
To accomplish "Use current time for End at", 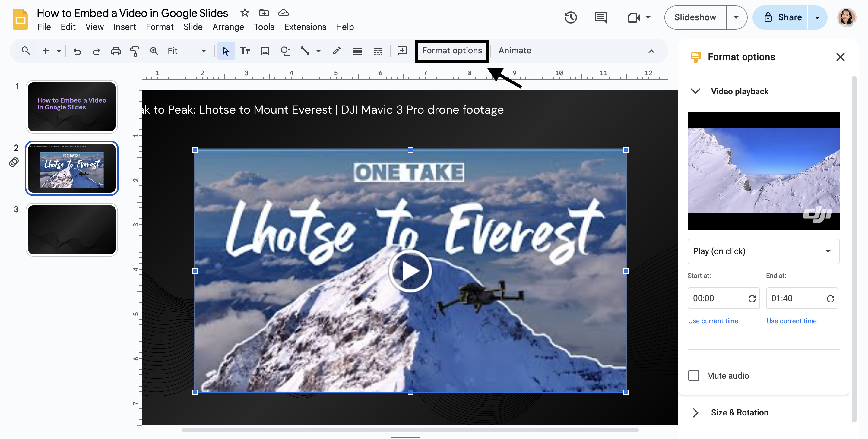I will (791, 321).
